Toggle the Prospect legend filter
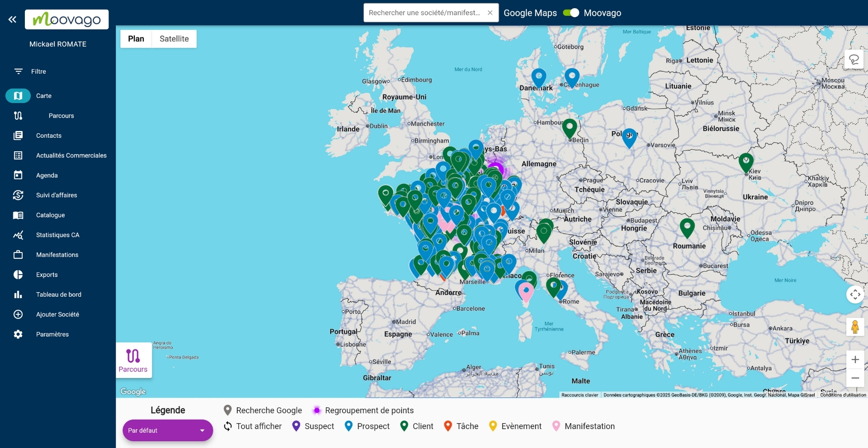868x448 pixels. [x=367, y=426]
